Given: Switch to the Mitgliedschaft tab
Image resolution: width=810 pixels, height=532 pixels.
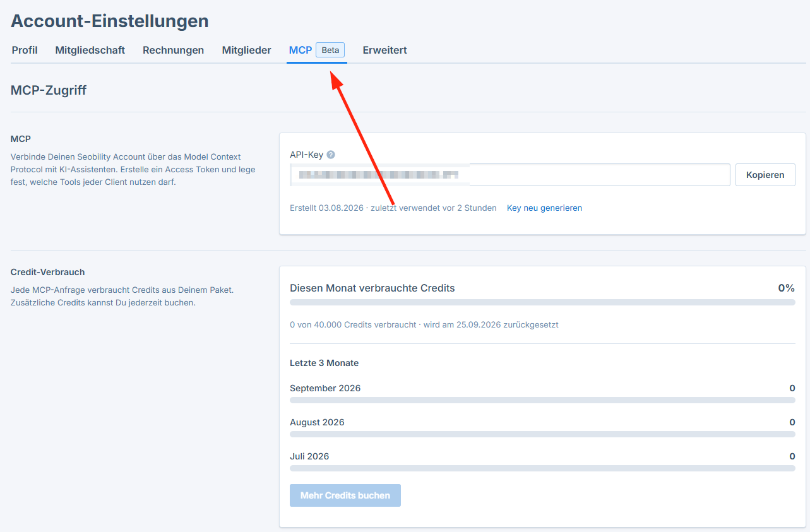Looking at the screenshot, I should (x=90, y=50).
